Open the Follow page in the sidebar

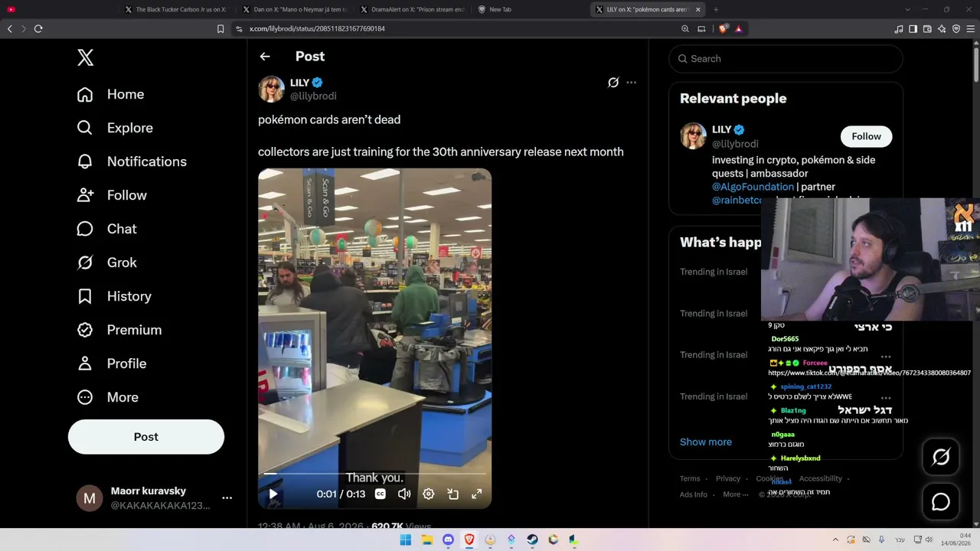point(112,195)
